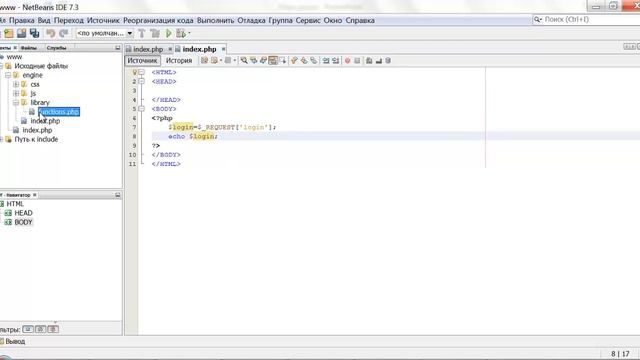Open the Источник menu in menu bar
This screenshot has height=360, width=640.
pos(103,20)
